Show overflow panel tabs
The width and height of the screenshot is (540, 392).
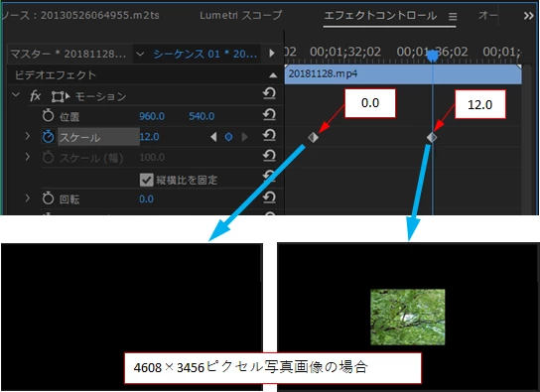[529, 16]
